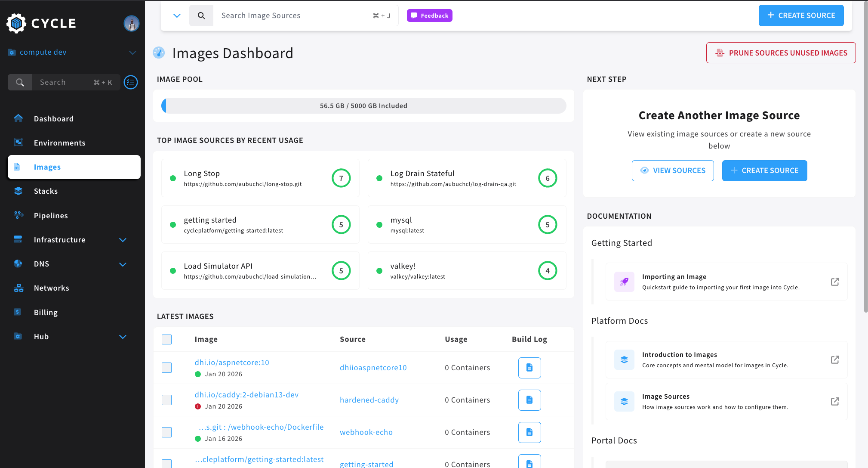
Task: Open build log for dhi.io/aspnetcore:10
Action: tap(529, 368)
